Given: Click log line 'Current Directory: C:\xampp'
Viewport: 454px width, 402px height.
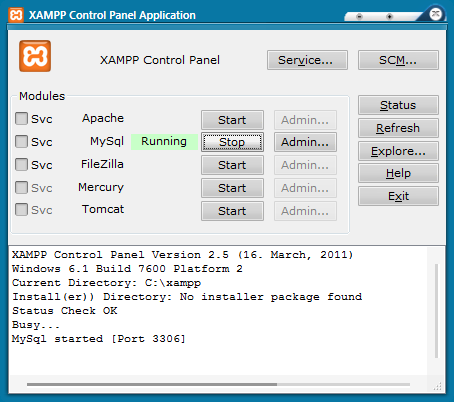Looking at the screenshot, I should click(107, 283).
